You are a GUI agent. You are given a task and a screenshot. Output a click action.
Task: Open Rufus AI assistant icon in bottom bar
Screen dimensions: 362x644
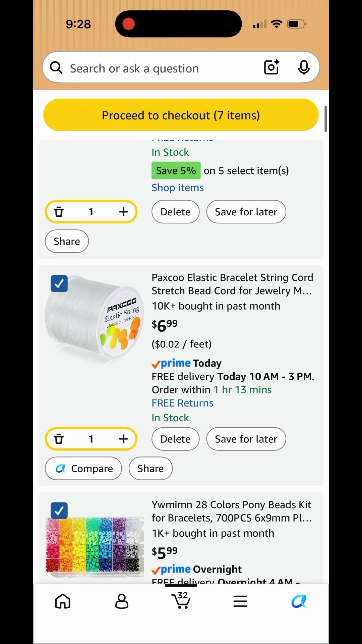(299, 601)
